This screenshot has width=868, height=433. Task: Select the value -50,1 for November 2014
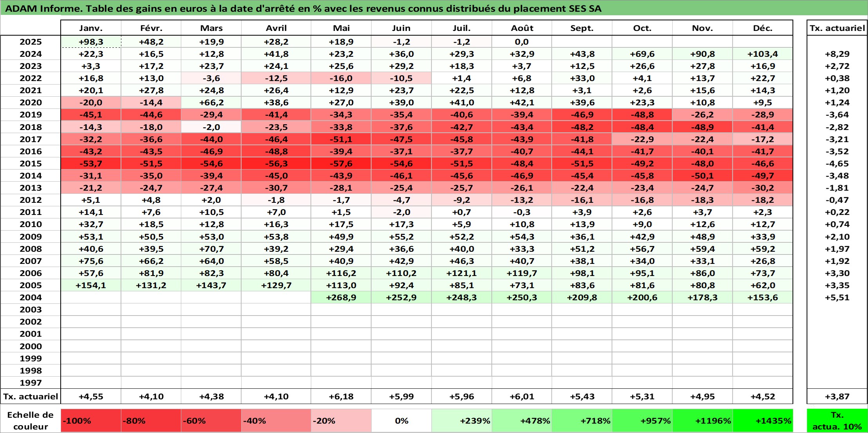point(702,175)
